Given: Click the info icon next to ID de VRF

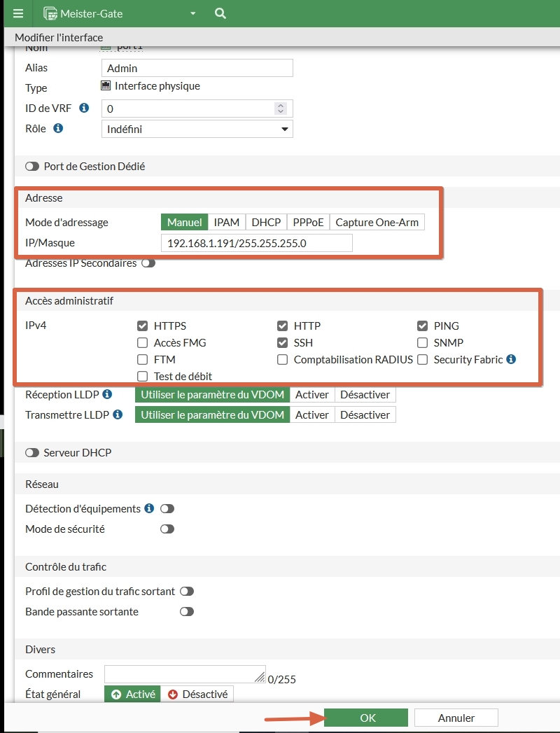Looking at the screenshot, I should click(83, 109).
